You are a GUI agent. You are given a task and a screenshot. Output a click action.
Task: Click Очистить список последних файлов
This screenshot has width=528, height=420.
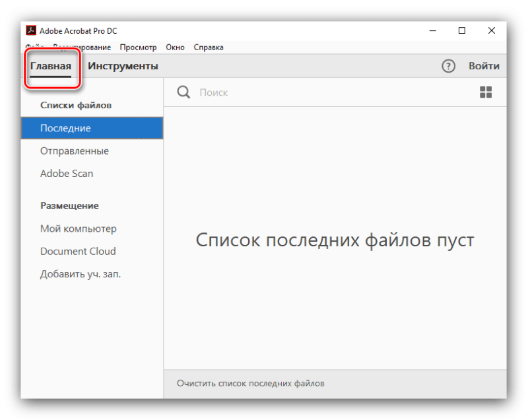pos(251,383)
